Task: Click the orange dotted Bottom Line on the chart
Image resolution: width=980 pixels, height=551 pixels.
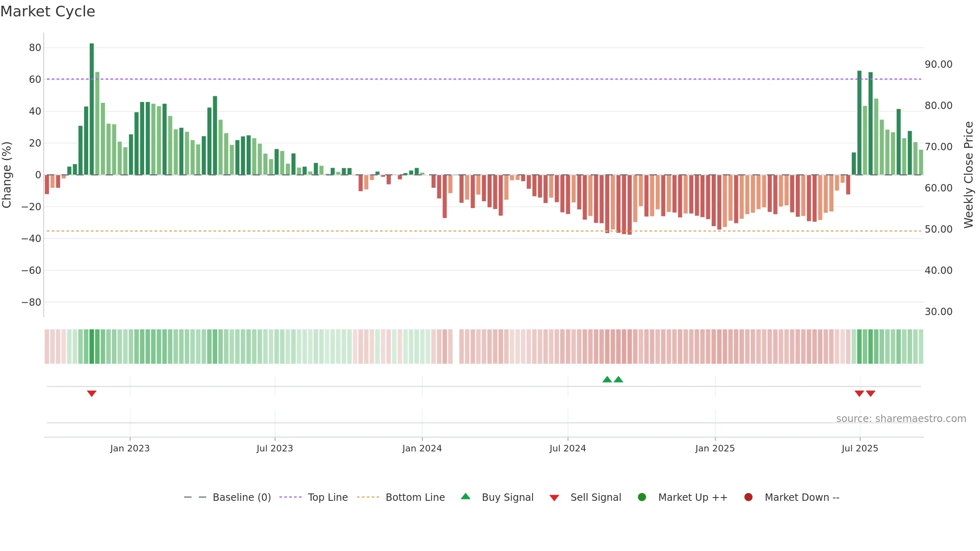Action: (484, 231)
